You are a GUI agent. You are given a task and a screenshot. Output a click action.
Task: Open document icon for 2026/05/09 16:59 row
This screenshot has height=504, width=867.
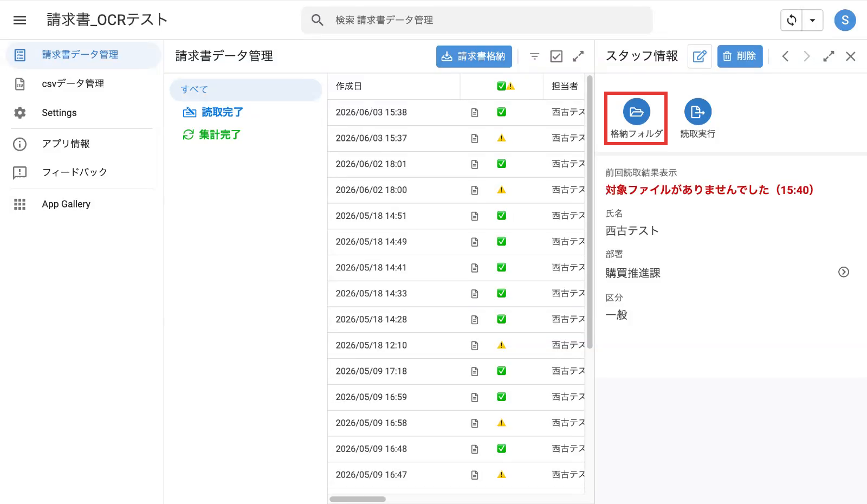pos(475,397)
